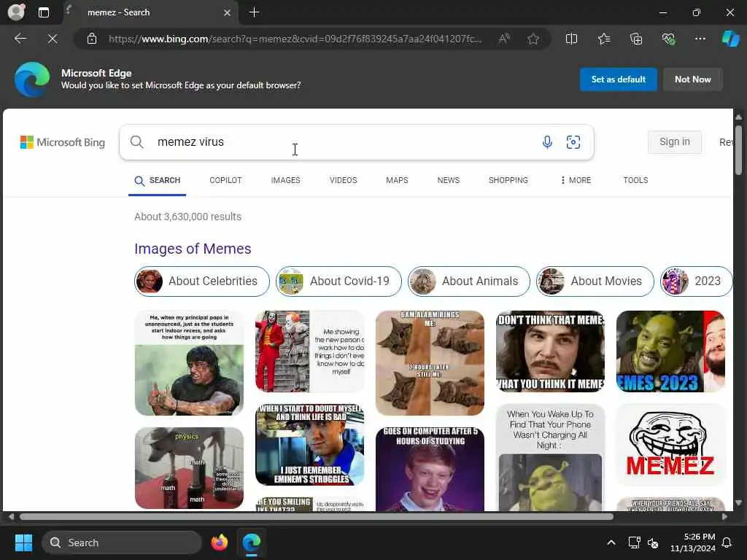The image size is (747, 560).
Task: Click the search magnifier icon in Bing box
Action: tap(136, 142)
